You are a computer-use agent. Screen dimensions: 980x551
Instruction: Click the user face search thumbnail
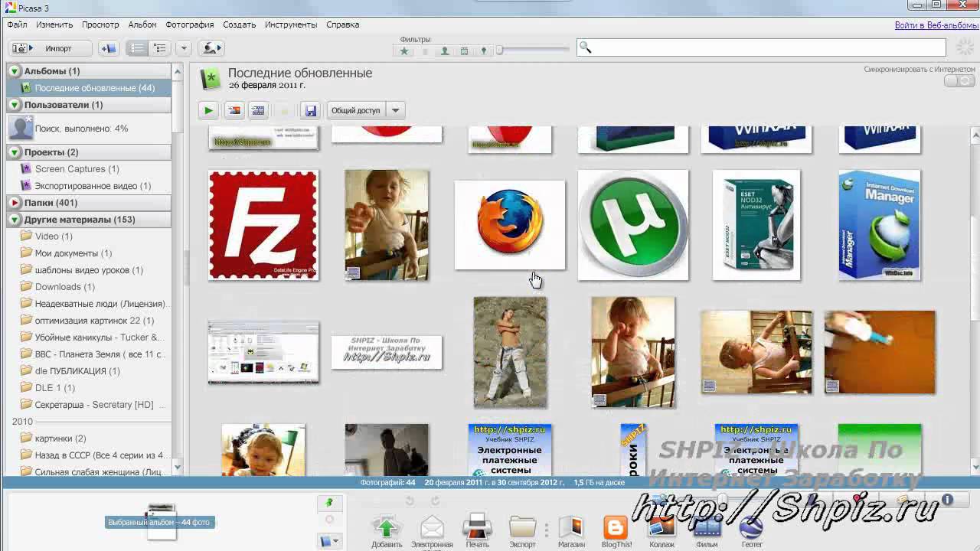tap(21, 127)
